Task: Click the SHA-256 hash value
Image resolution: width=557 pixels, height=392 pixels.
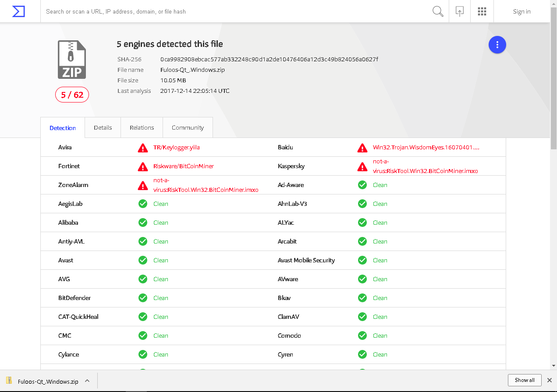Action: coord(269,59)
